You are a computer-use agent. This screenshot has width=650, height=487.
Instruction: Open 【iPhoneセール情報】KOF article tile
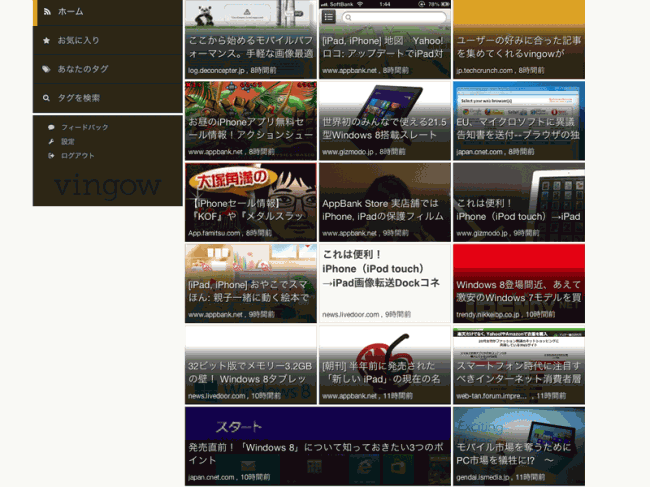point(251,202)
